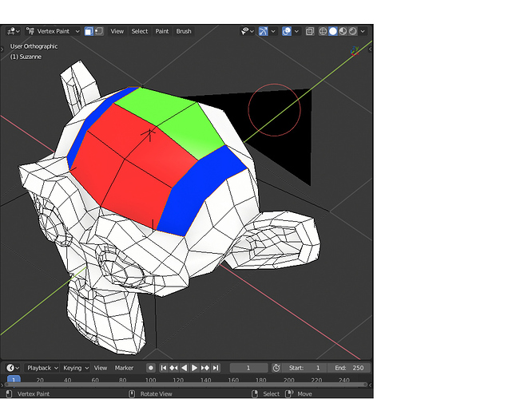Jump to the last frame
532x399 pixels.
[216, 368]
